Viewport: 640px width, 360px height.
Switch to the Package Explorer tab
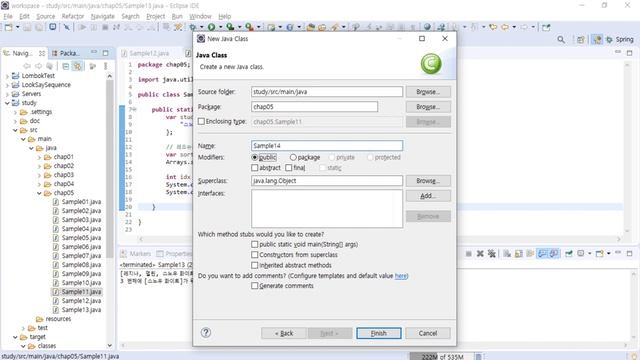pos(66,53)
